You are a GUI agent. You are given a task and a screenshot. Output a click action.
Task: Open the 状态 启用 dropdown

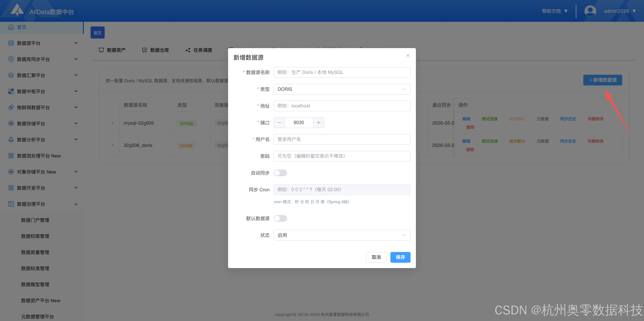[342, 235]
